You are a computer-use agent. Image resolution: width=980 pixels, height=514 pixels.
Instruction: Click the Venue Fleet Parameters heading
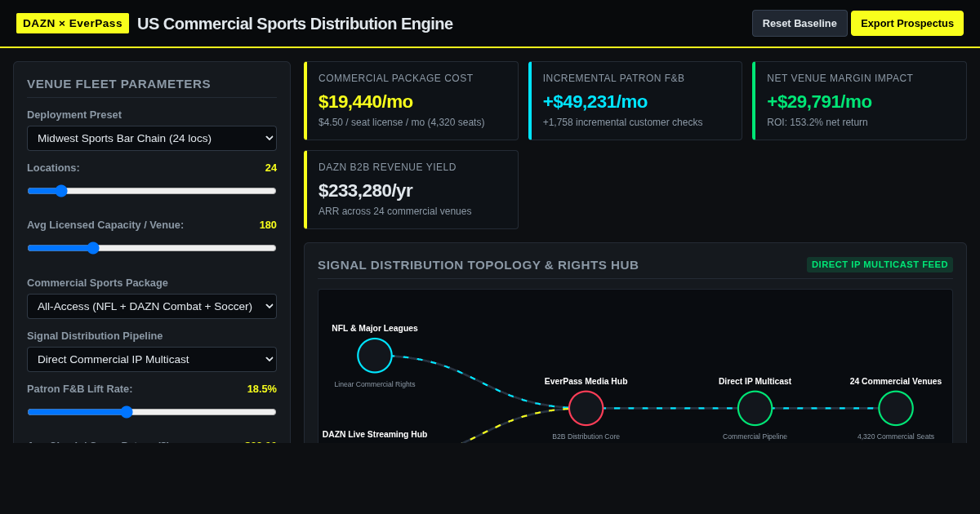pos(119,83)
